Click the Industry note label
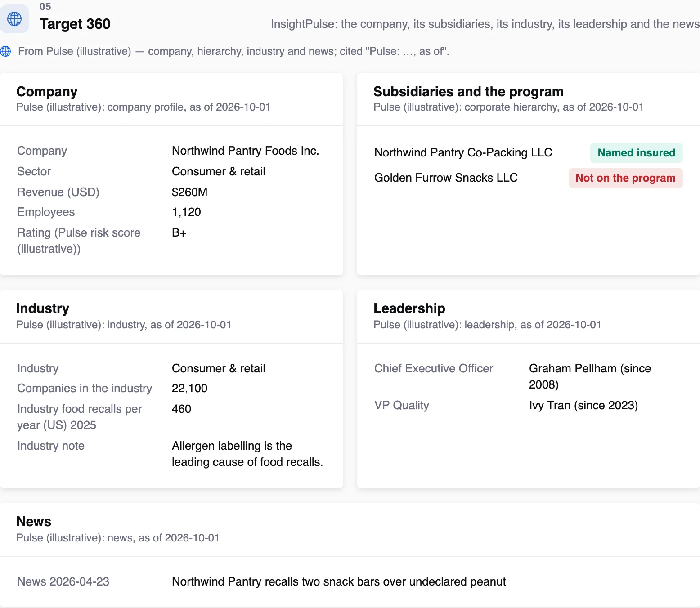This screenshot has height=608, width=700. [x=51, y=446]
